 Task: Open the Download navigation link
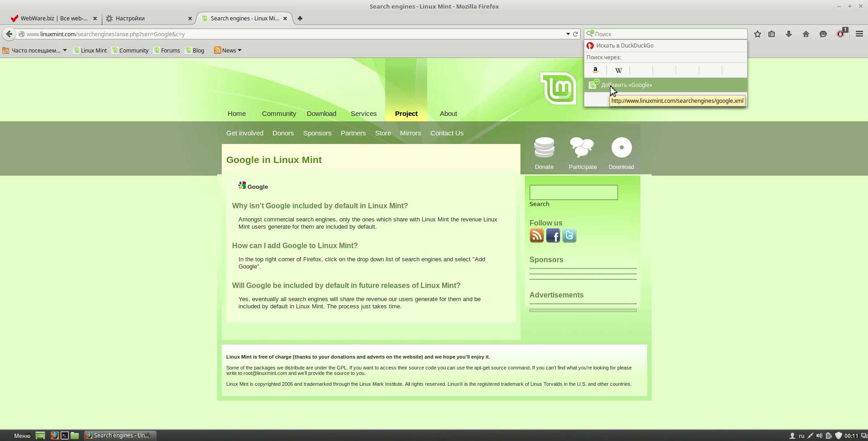(321, 114)
